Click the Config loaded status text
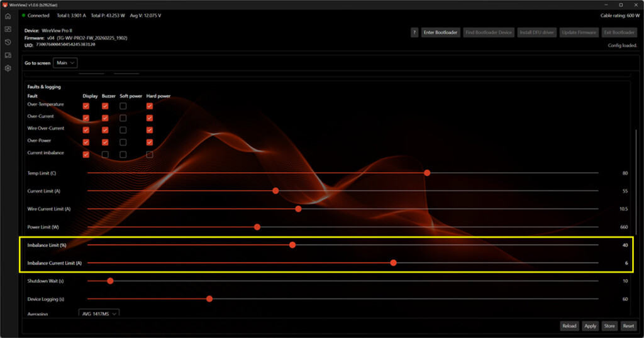 click(x=622, y=45)
